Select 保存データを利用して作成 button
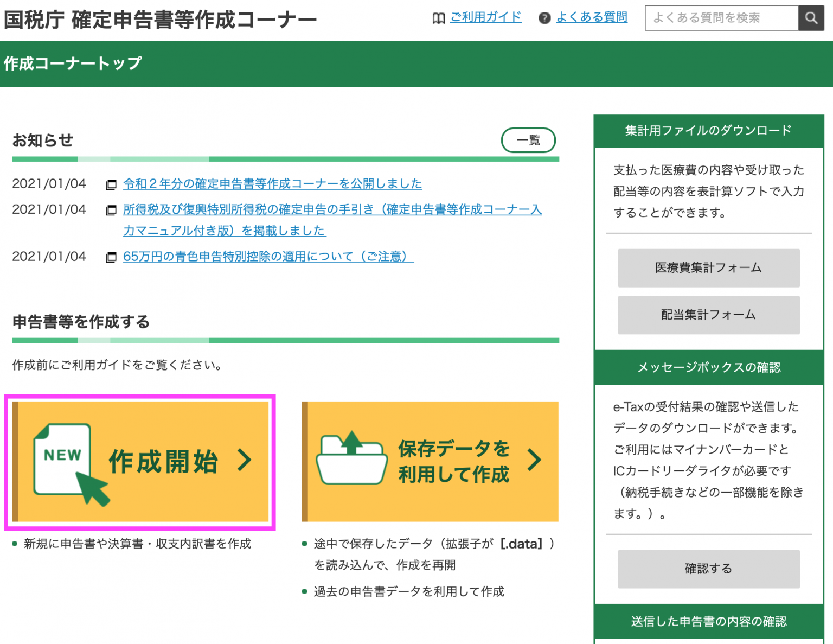 click(x=430, y=462)
